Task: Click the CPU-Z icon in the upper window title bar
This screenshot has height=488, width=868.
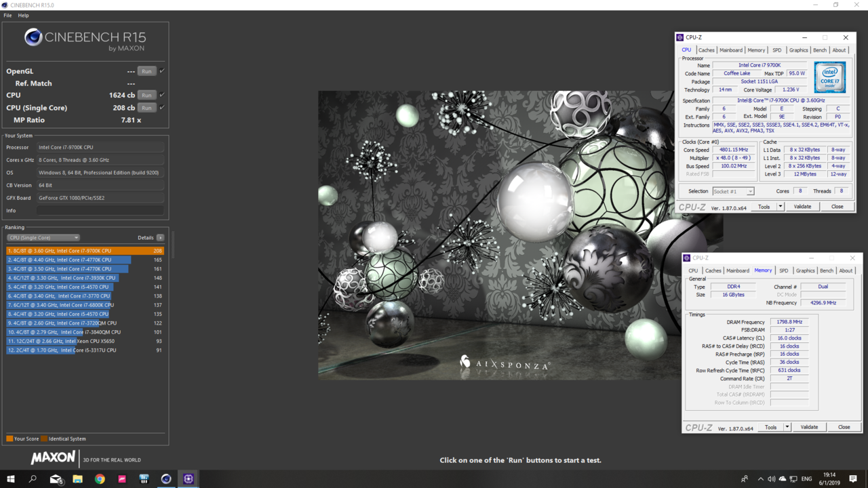Action: click(680, 37)
